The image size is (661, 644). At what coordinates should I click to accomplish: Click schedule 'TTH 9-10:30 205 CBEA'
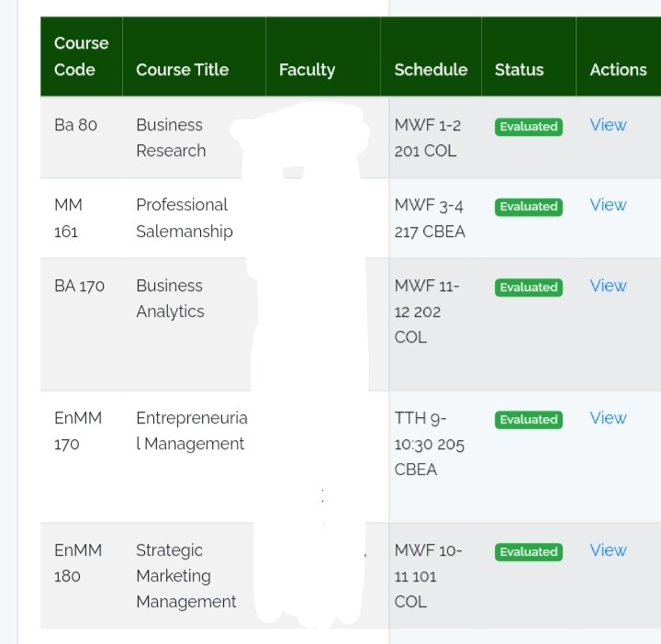[x=429, y=444]
